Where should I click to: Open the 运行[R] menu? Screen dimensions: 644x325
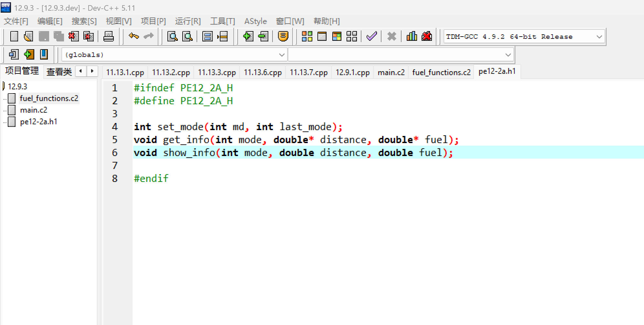188,21
